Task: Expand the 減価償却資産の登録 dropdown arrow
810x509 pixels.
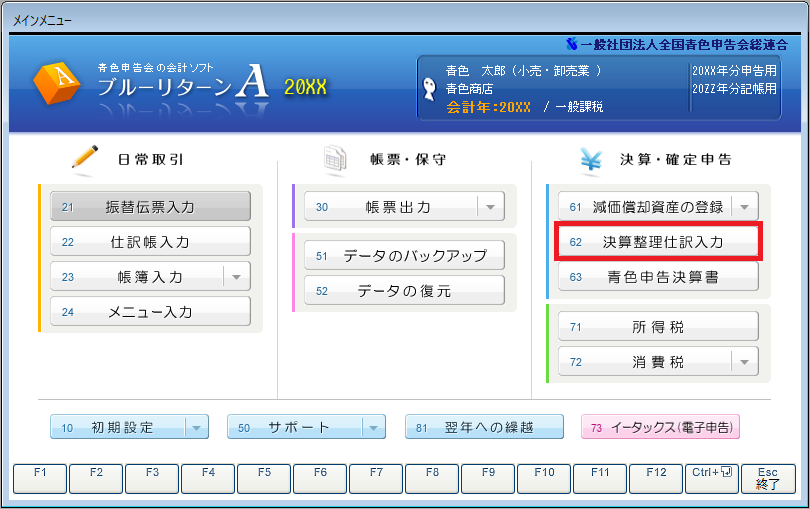Action: (745, 207)
